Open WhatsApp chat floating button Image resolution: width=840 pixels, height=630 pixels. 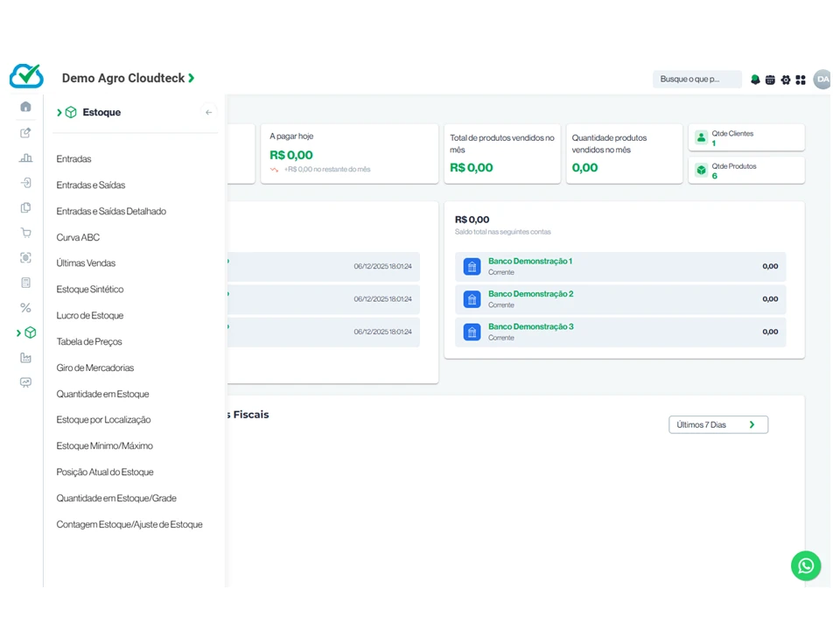806,565
